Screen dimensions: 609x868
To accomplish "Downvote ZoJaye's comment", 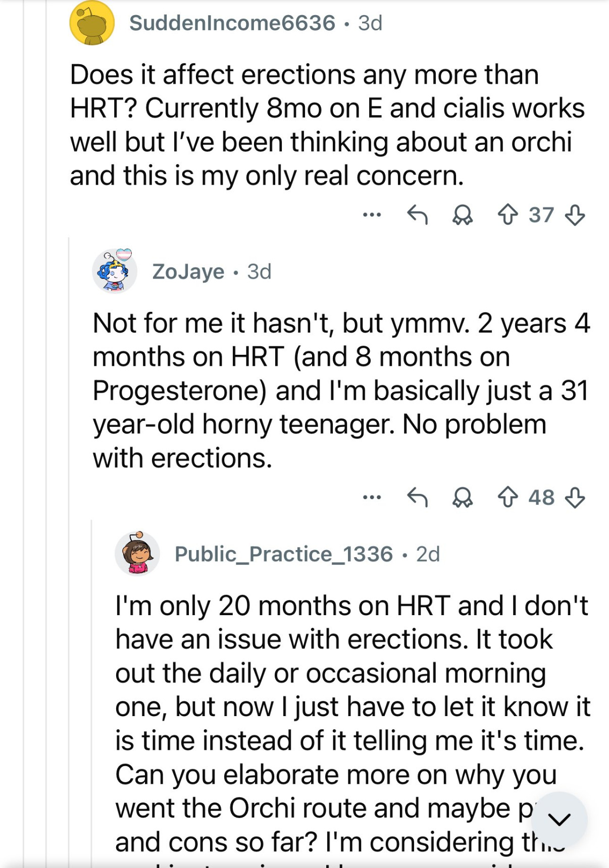I will point(575,498).
